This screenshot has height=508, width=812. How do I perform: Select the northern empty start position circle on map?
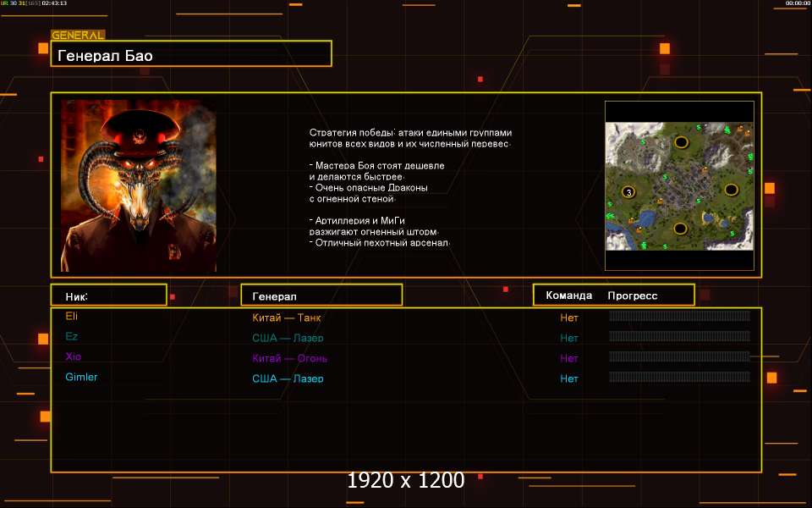coord(681,142)
